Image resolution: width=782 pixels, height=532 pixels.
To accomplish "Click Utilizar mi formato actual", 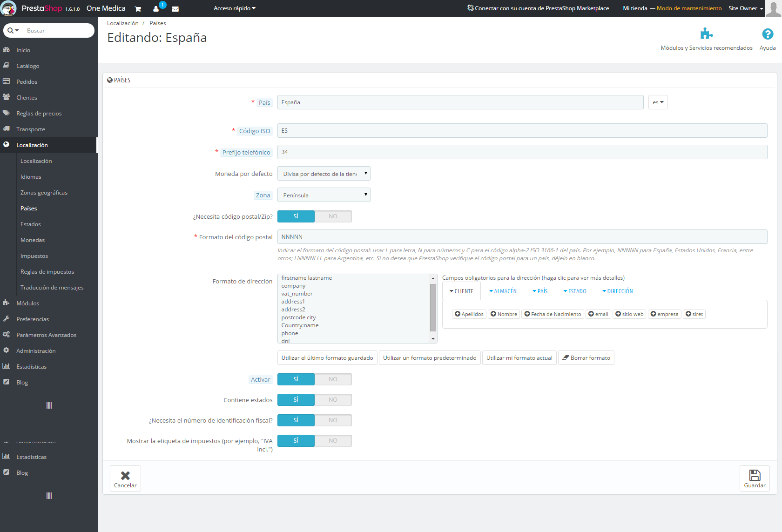I will click(519, 358).
